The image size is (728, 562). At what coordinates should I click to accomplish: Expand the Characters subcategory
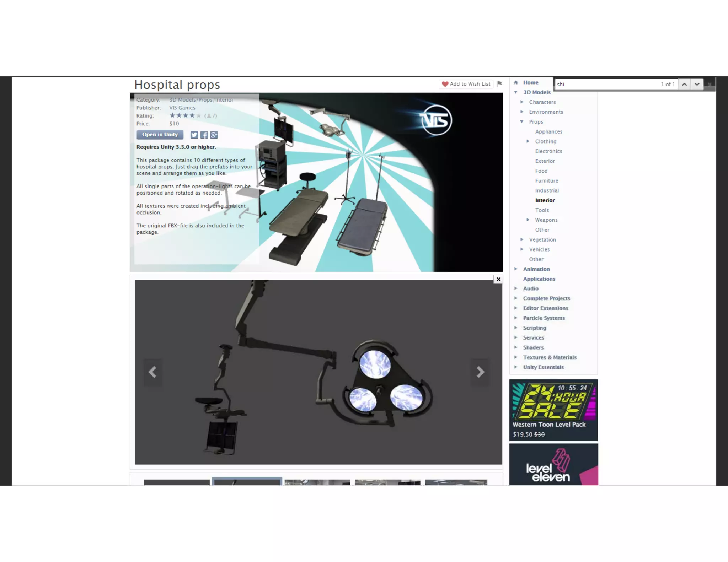click(x=522, y=102)
